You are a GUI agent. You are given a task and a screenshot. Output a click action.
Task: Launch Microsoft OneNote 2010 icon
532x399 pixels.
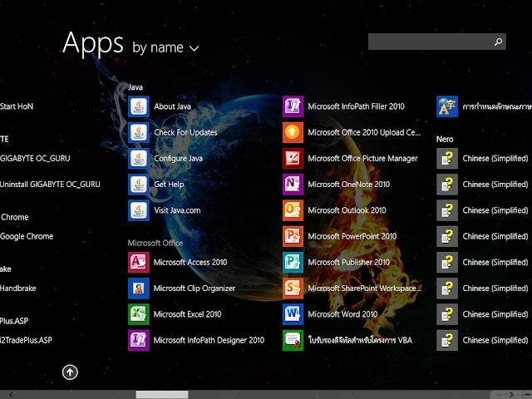293,185
